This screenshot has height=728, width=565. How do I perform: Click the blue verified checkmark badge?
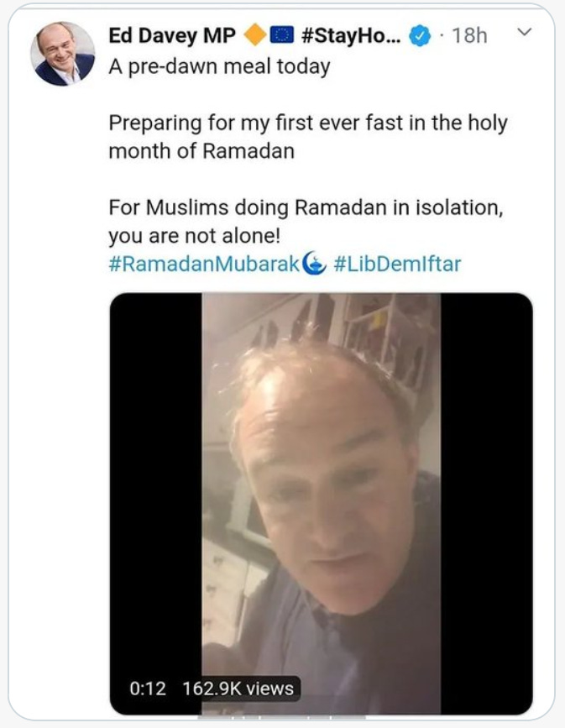click(x=420, y=36)
